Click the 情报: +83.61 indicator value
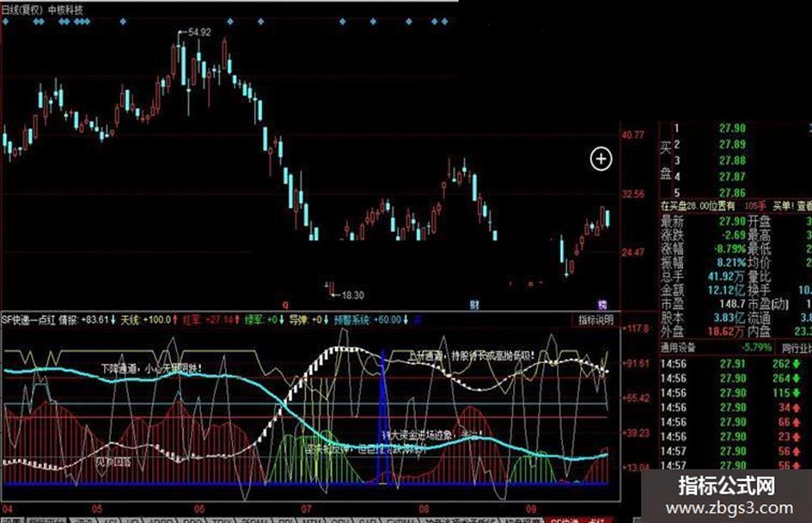This screenshot has height=523, width=812. click(88, 320)
